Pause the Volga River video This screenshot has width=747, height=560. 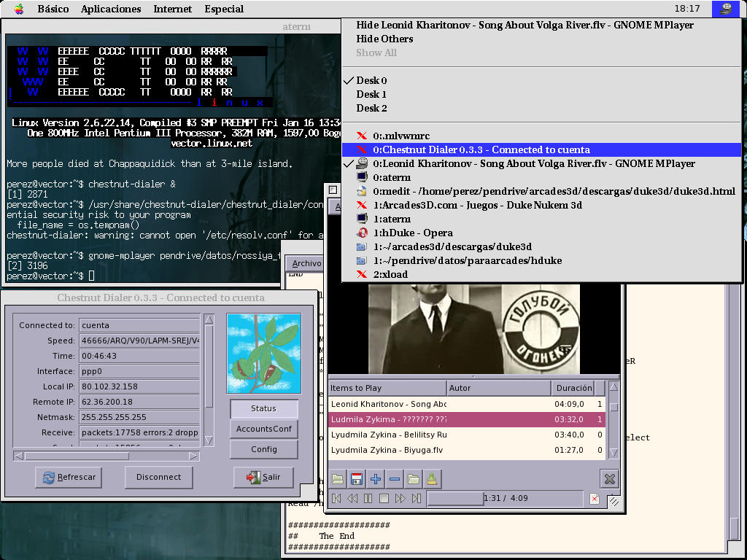[368, 498]
